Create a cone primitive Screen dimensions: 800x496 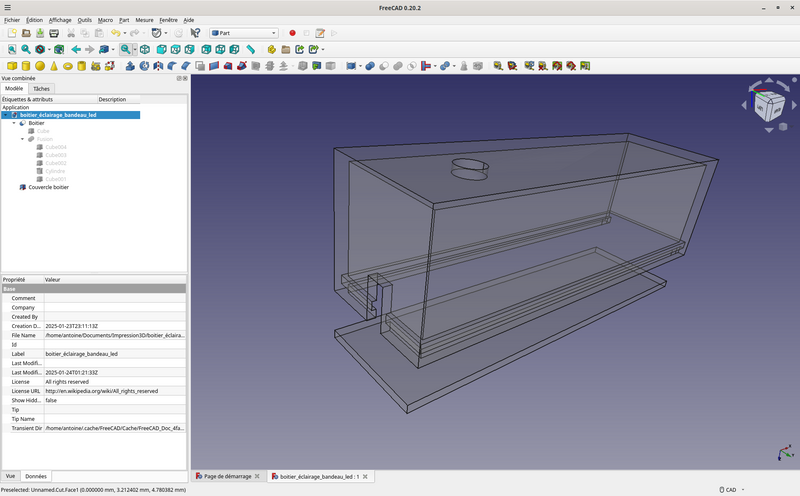click(x=54, y=66)
